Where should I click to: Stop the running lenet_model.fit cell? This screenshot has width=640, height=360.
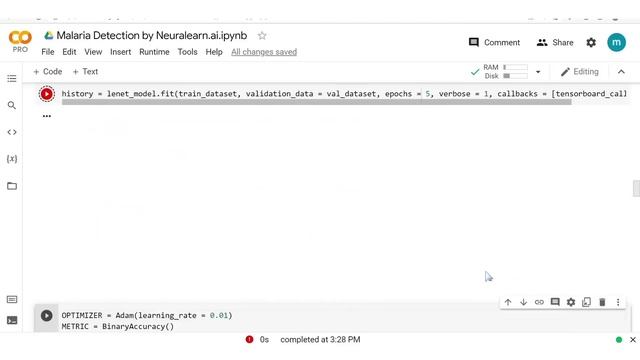click(47, 94)
